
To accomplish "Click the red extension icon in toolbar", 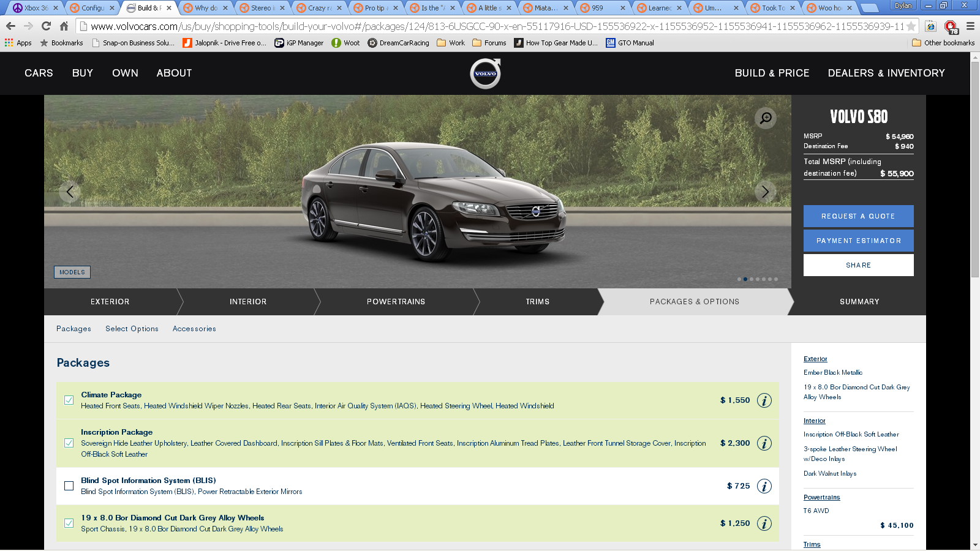I will tap(951, 26).
